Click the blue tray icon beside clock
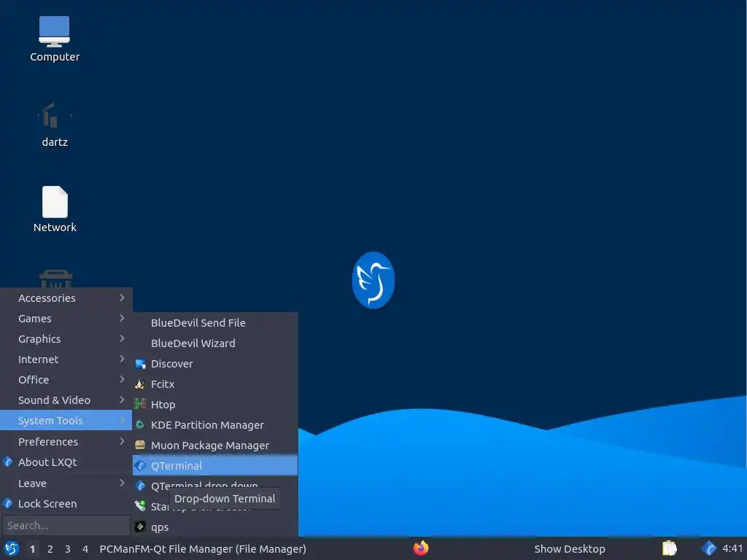Viewport: 747px width, 560px height. pyautogui.click(x=709, y=548)
